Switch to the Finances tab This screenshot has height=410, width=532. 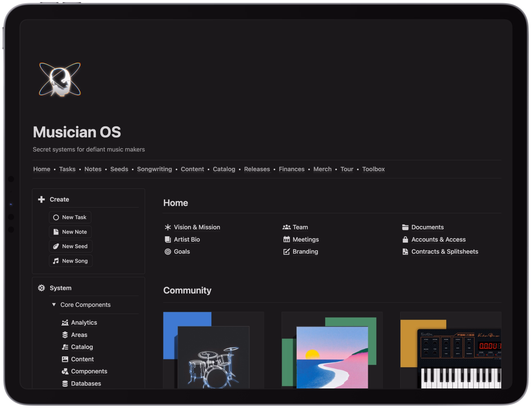coord(292,169)
